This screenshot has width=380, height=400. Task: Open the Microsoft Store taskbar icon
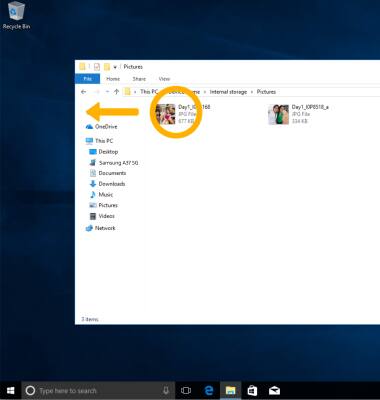pyautogui.click(x=252, y=391)
